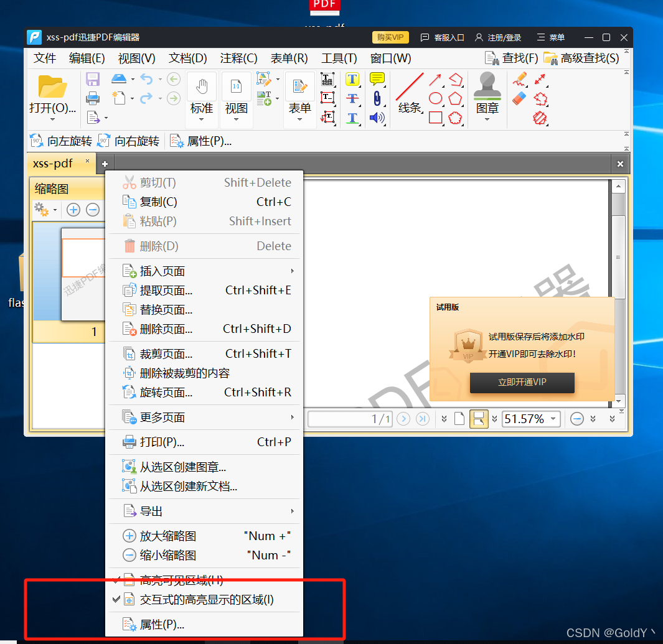
Task: Open the 编辑(E) menu
Action: pyautogui.click(x=87, y=58)
